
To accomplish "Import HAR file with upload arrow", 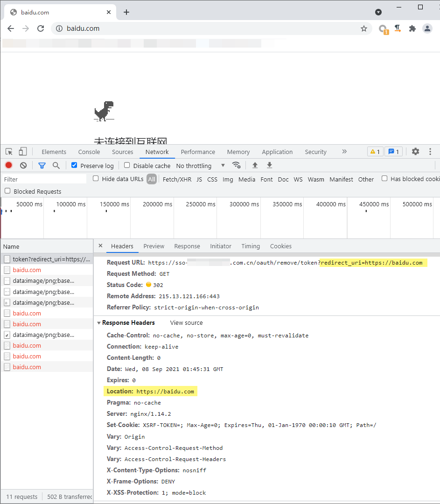I will point(255,165).
